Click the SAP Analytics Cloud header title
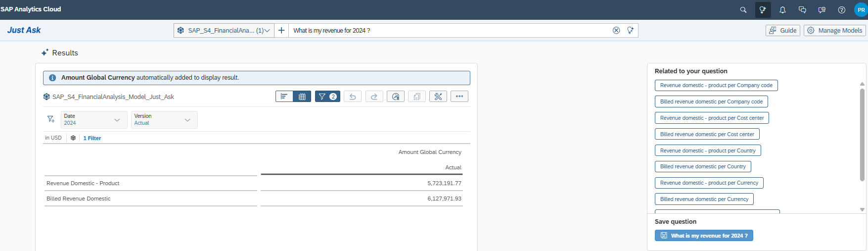868x251 pixels. tap(31, 9)
